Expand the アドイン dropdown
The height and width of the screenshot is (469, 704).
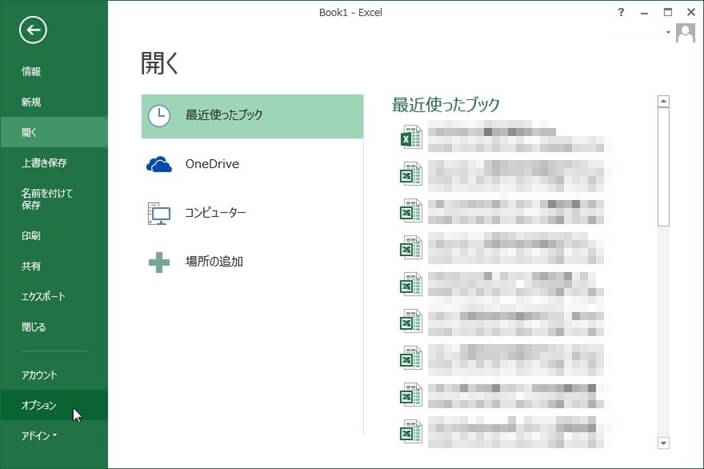[39, 435]
